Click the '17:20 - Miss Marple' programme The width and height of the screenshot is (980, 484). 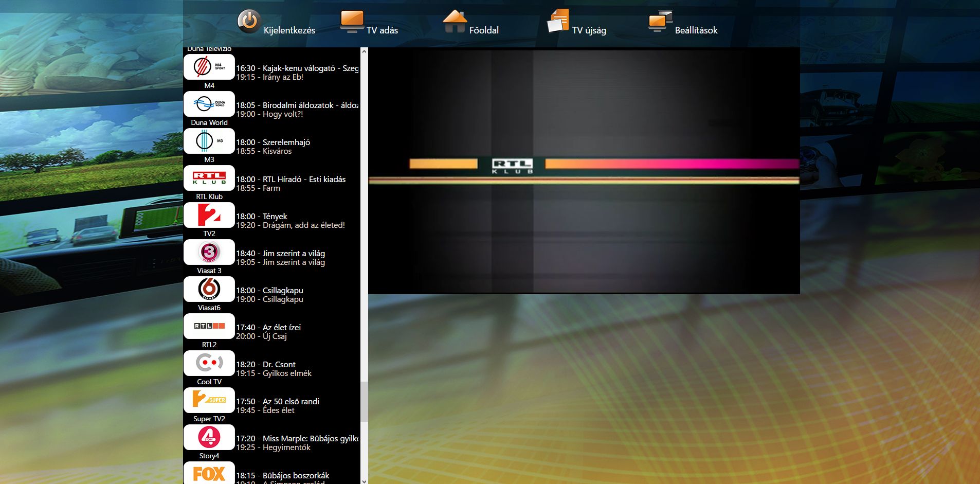pyautogui.click(x=297, y=438)
